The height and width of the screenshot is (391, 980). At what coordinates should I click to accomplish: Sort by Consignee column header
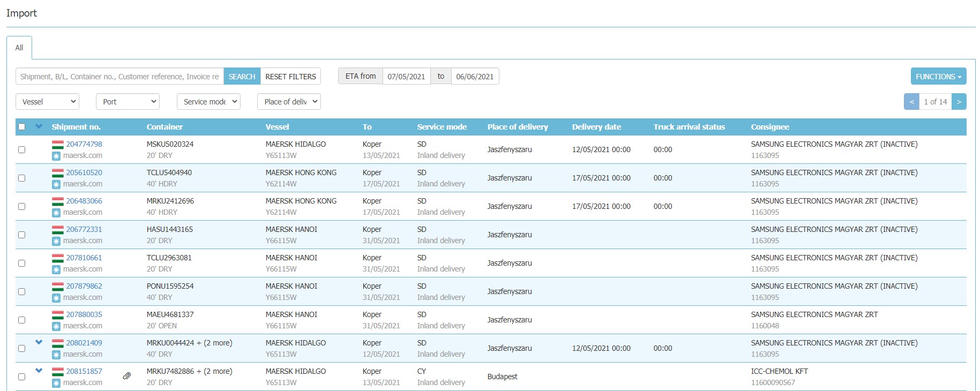tap(770, 127)
